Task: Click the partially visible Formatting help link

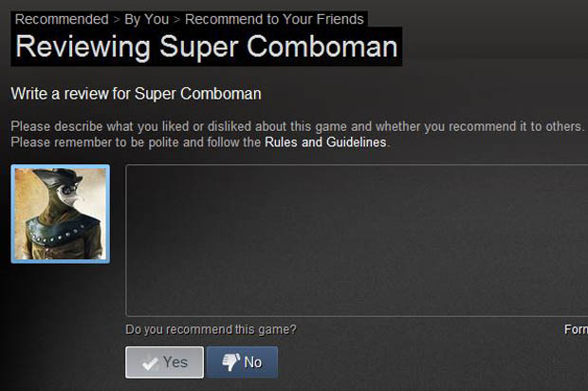Action: 576,329
